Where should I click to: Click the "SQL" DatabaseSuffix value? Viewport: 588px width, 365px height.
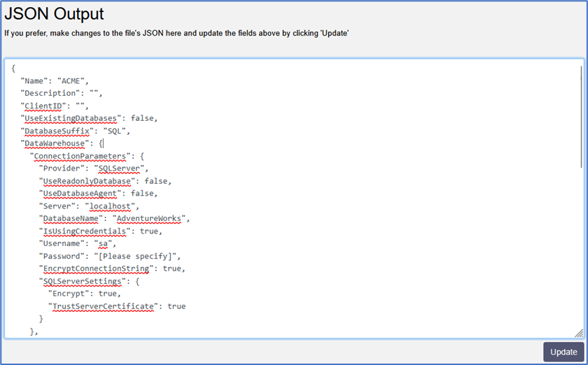[116, 131]
